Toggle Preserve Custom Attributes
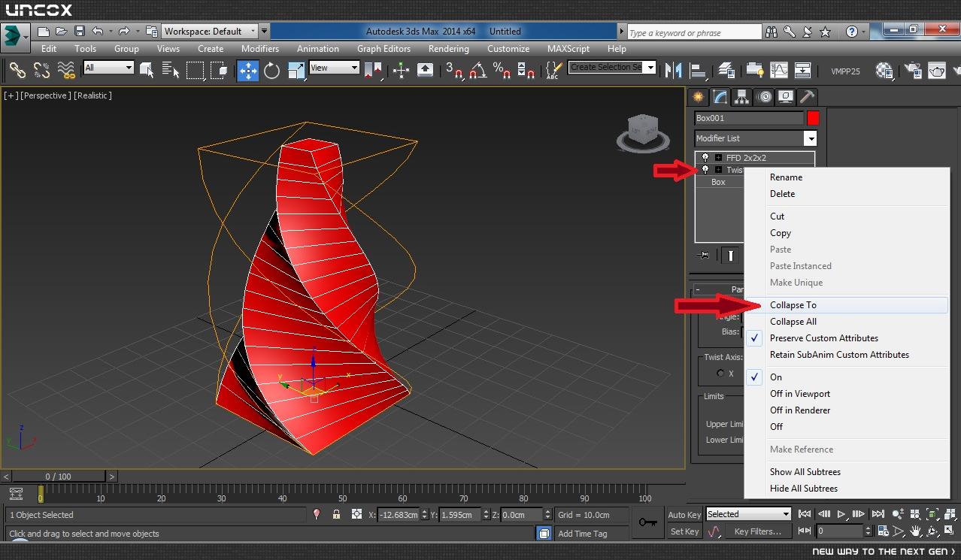The image size is (961, 560). coord(823,338)
